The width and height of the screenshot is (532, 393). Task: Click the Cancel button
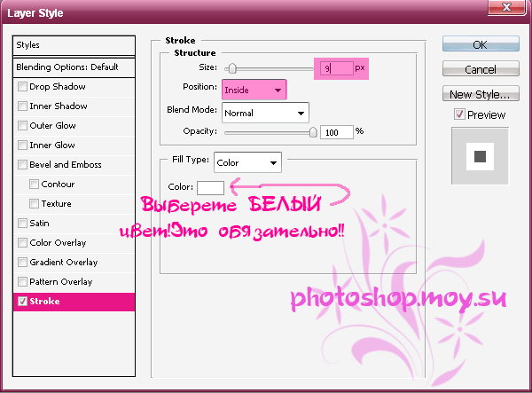tap(481, 69)
